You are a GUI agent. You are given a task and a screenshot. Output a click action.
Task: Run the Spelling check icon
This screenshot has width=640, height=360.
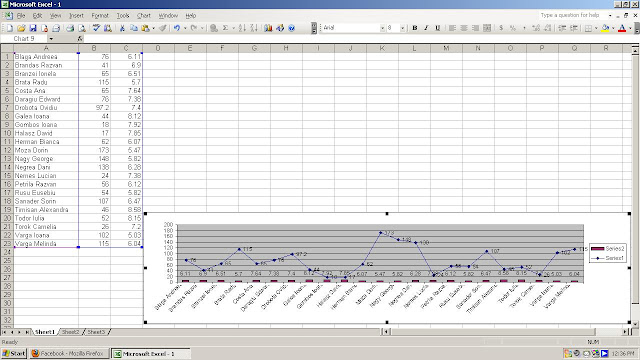pyautogui.click(x=96, y=28)
